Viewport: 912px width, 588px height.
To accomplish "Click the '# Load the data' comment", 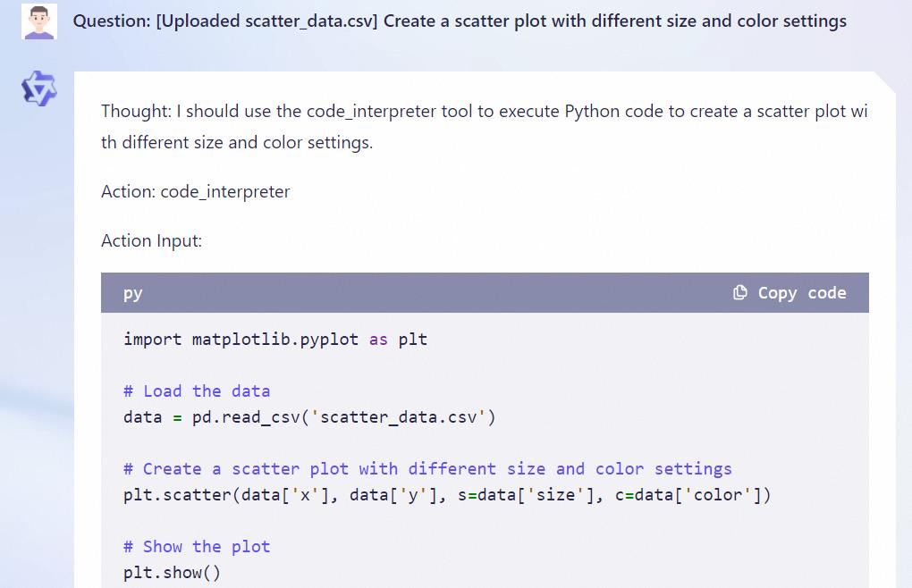I will coord(197,391).
